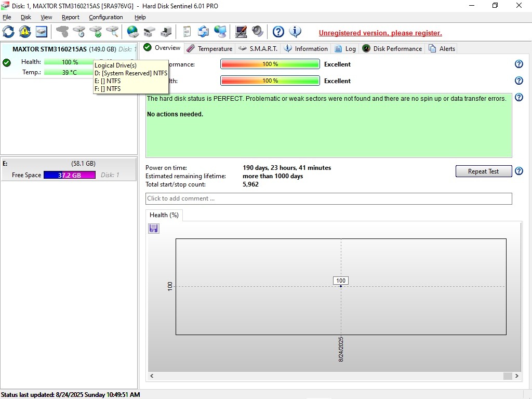
Task: Click the Health 100 % gradient bar in Overview
Action: (x=270, y=81)
